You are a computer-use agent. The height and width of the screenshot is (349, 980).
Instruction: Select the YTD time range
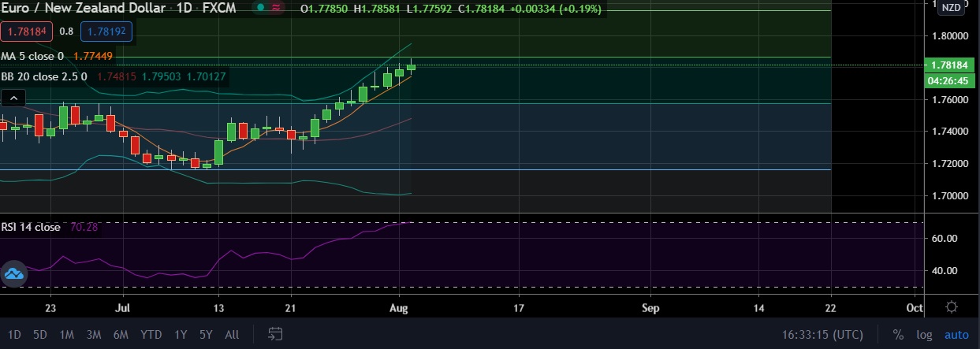151,334
